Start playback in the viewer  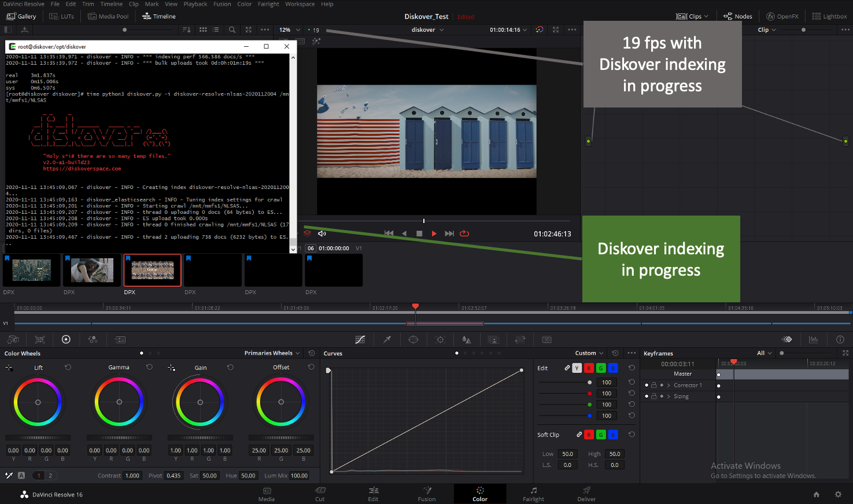point(434,234)
